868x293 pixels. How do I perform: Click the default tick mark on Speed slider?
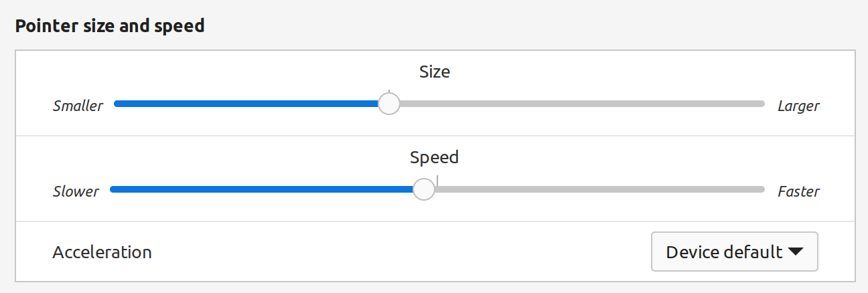[437, 179]
